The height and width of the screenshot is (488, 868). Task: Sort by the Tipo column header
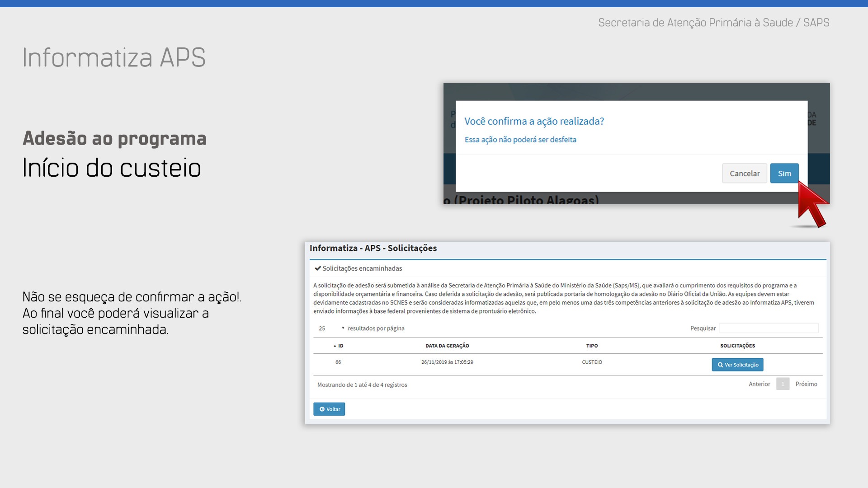[x=592, y=346]
